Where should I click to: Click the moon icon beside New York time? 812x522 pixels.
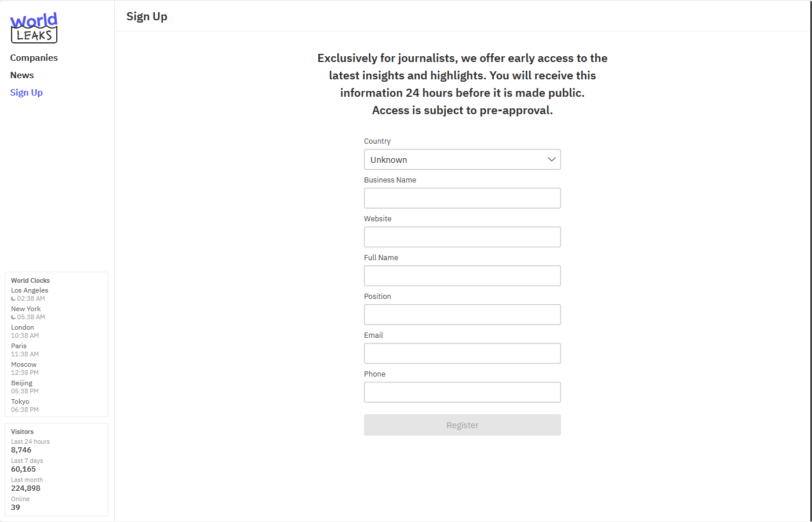click(13, 317)
